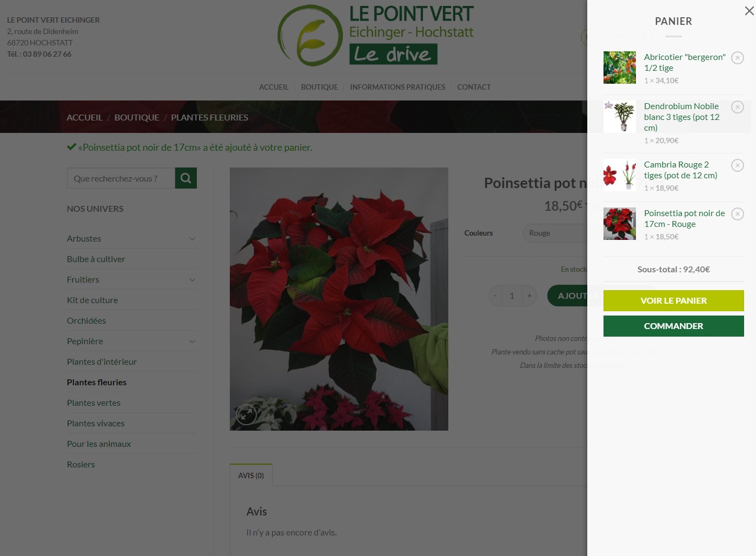The height and width of the screenshot is (556, 756).
Task: Open the Dendrobium Nobile cart thumbnail
Action: (x=620, y=116)
